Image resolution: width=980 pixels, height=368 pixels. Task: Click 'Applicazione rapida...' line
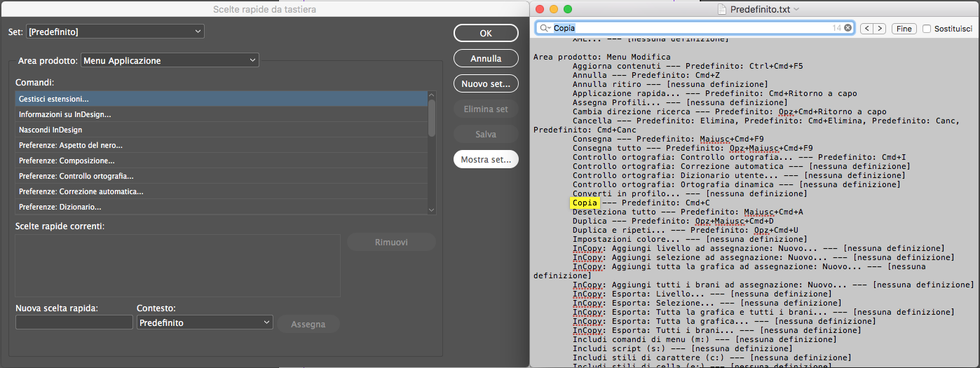pyautogui.click(x=714, y=93)
